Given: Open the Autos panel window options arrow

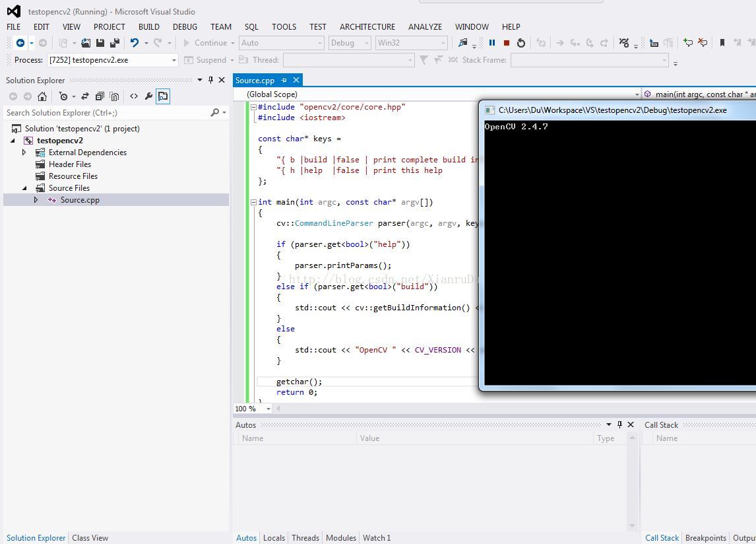Looking at the screenshot, I should point(608,425).
